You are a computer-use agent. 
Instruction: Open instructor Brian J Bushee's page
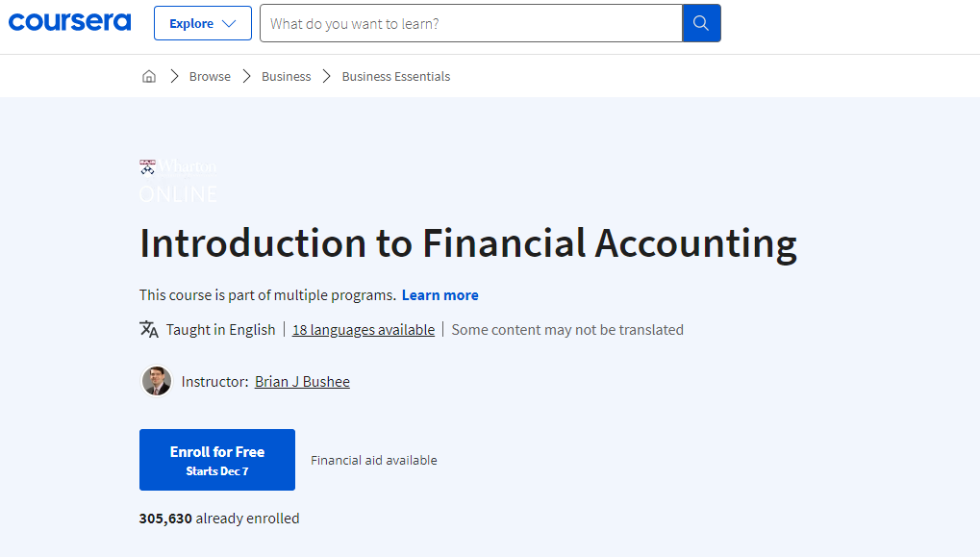301,381
